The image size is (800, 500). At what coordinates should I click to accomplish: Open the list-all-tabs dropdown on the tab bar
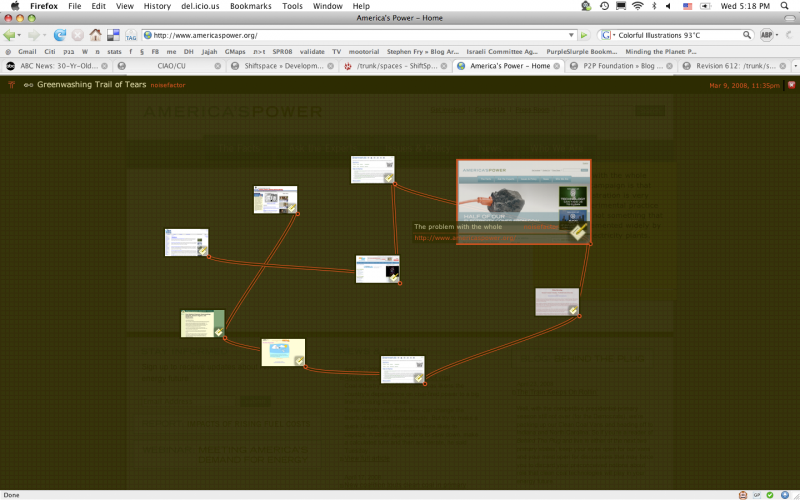pos(795,66)
